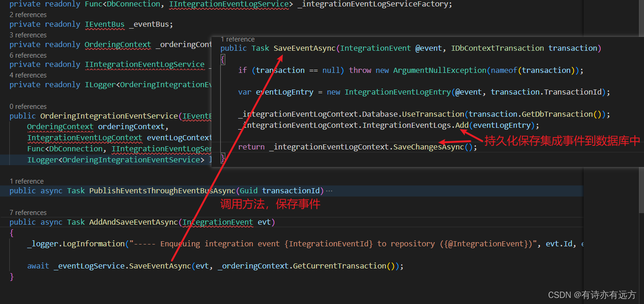Image resolution: width=644 pixels, height=304 pixels.
Task: Click the _eventBus field name
Action: 148,24
